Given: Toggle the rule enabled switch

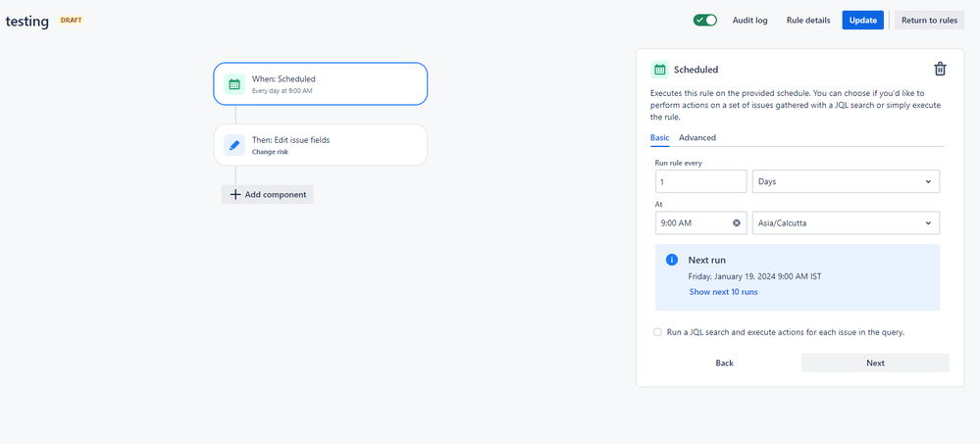Looking at the screenshot, I should [705, 20].
